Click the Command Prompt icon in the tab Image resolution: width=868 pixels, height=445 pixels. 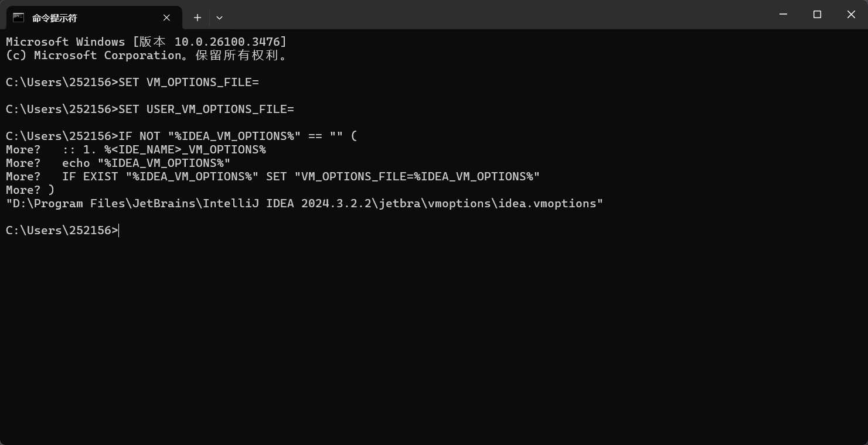point(18,18)
